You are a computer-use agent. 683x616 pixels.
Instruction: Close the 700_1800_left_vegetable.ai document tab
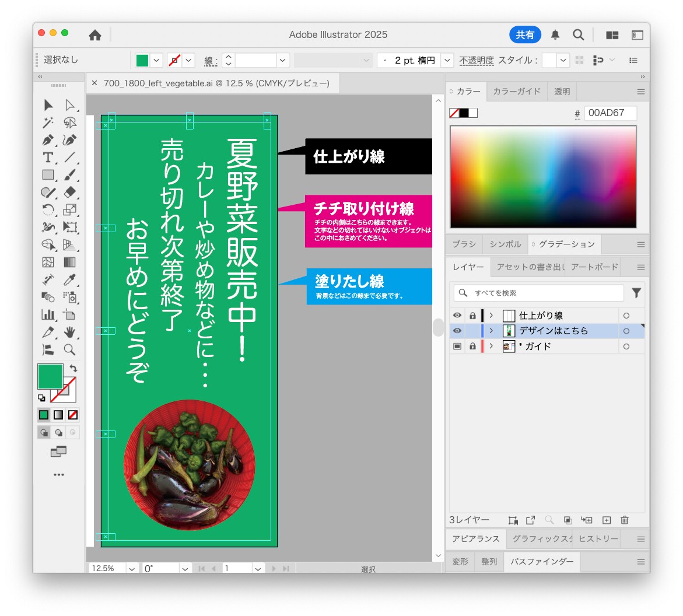pos(94,83)
